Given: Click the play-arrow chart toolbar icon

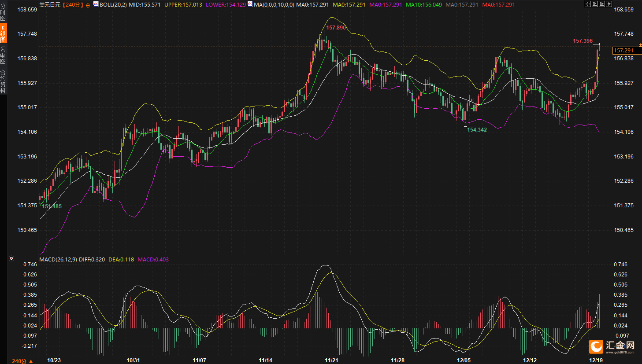Looking at the screenshot, I should coord(602,4).
